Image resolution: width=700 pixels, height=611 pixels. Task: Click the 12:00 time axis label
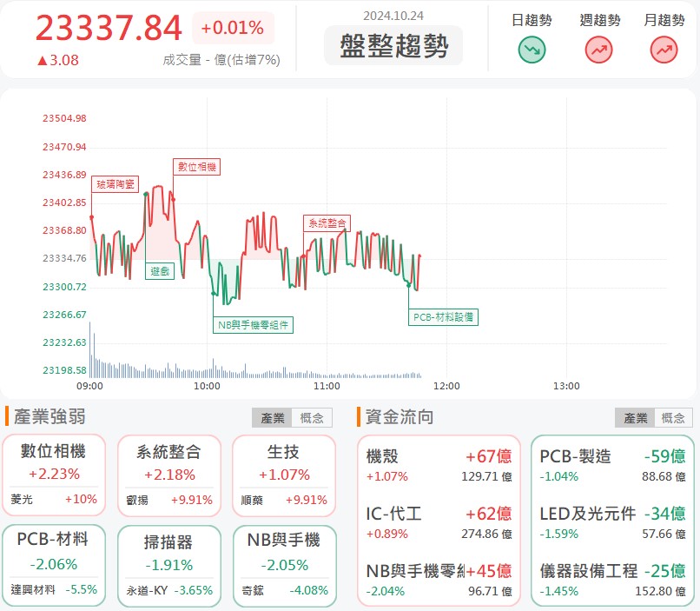pyautogui.click(x=446, y=386)
